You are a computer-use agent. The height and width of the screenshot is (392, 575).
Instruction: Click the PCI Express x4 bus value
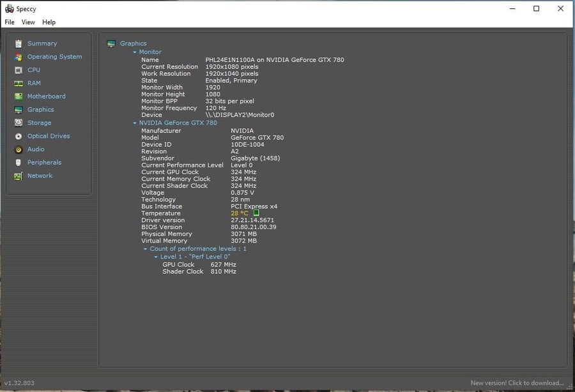point(254,206)
